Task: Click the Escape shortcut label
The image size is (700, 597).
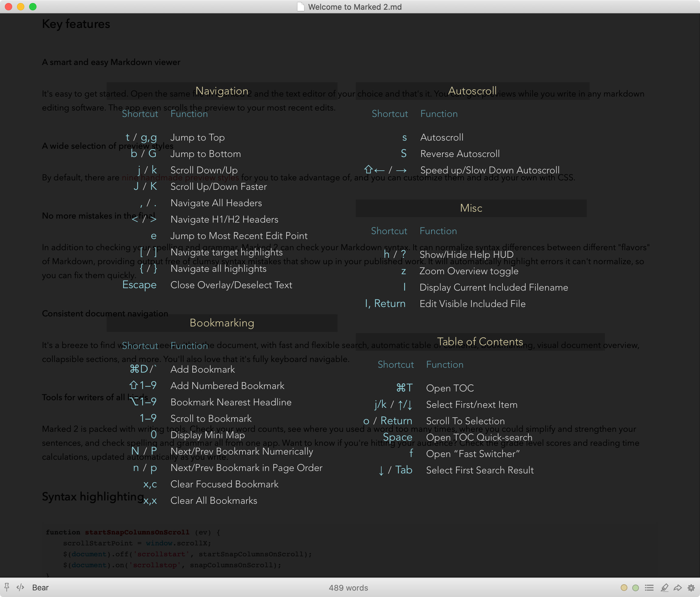Action: click(139, 285)
